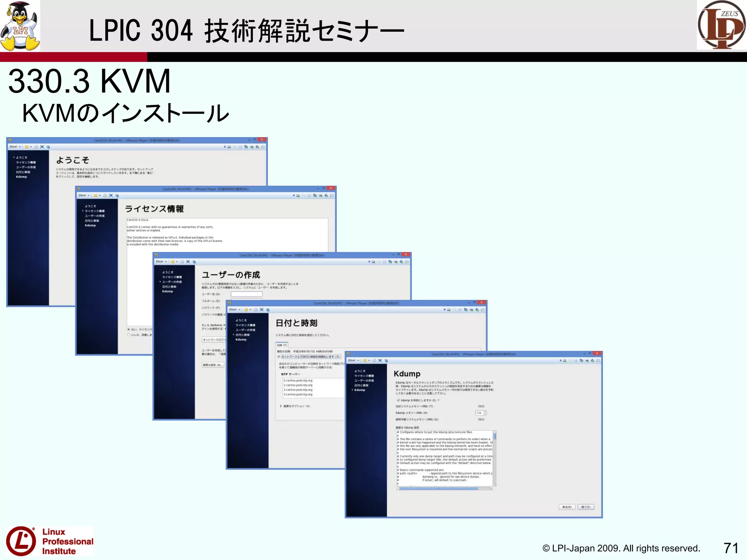Click the yellow power icon in the user creation window
Viewport: 747px width, 560px height.
point(173,262)
